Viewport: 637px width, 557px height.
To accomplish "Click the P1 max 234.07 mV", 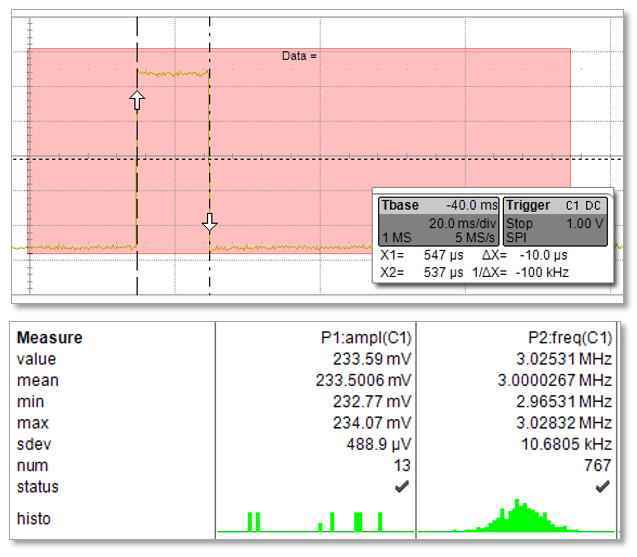I will (x=372, y=423).
